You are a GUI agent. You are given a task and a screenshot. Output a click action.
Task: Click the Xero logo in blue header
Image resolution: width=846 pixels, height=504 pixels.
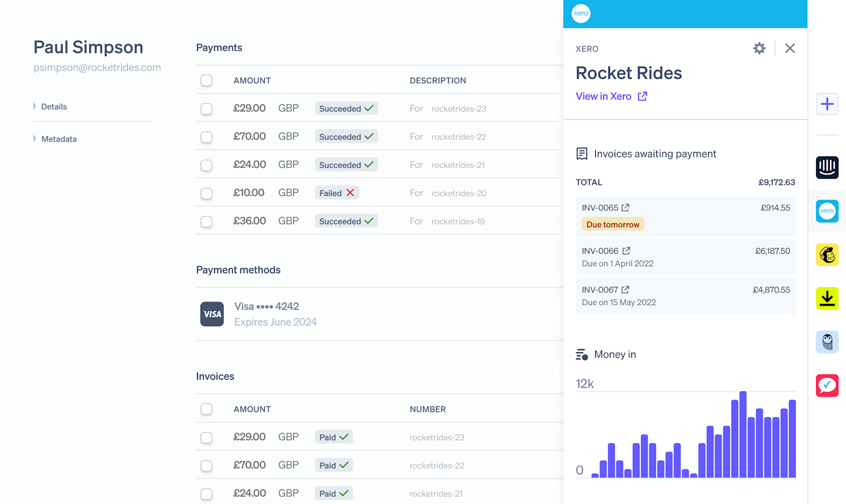click(581, 14)
